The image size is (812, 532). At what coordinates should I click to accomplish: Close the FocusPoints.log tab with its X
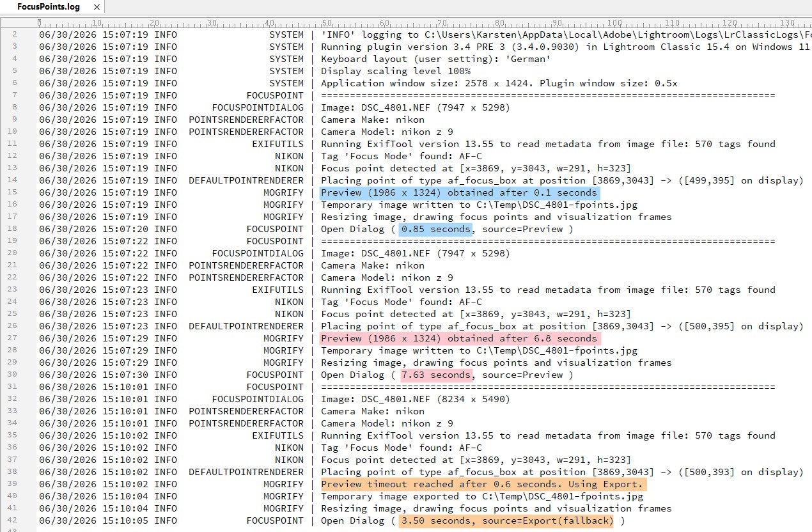tap(97, 7)
